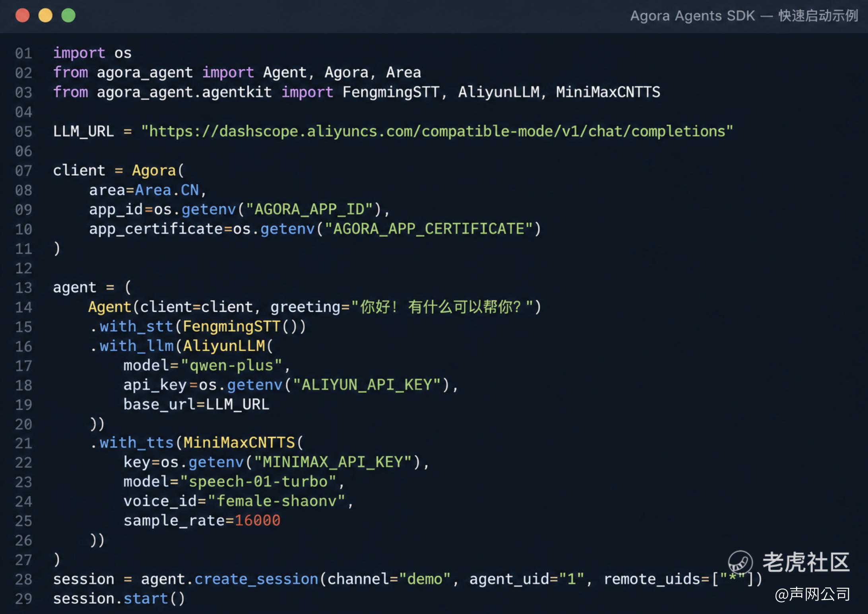Click the "area=Area.CN," argument

[148, 190]
